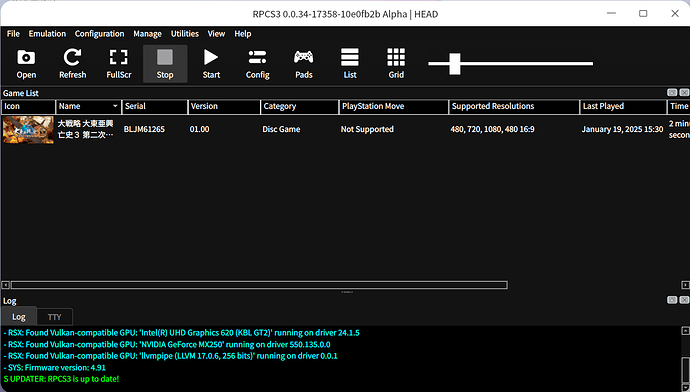
Task: Stop the running emulation
Action: coord(165,64)
